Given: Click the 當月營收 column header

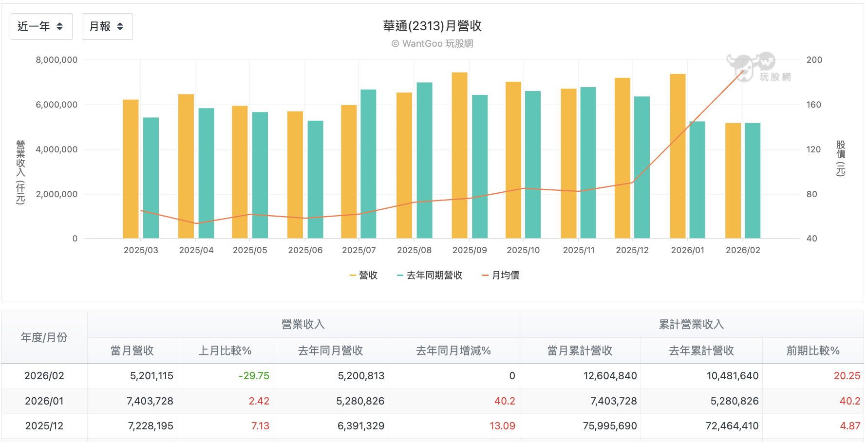Looking at the screenshot, I should [132, 350].
